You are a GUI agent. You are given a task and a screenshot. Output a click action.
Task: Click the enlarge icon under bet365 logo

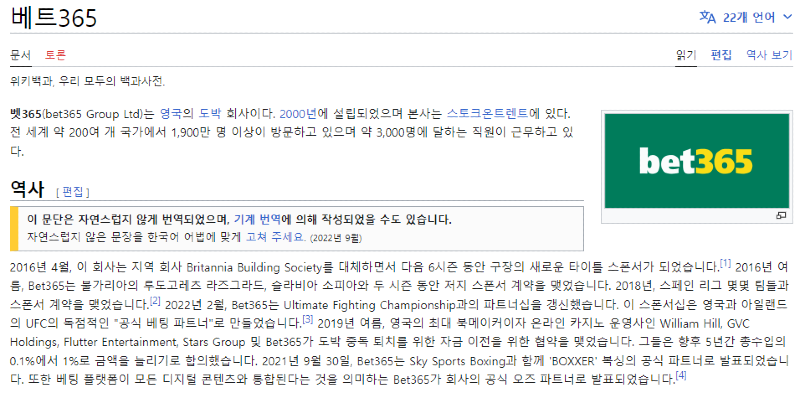781,216
